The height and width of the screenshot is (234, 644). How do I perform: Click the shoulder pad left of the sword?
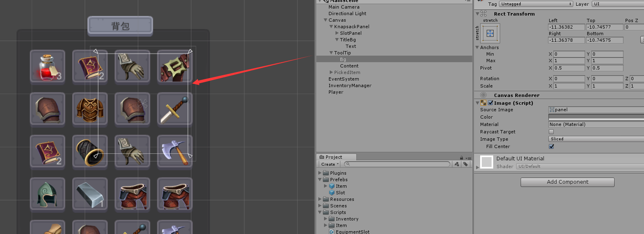tap(132, 109)
